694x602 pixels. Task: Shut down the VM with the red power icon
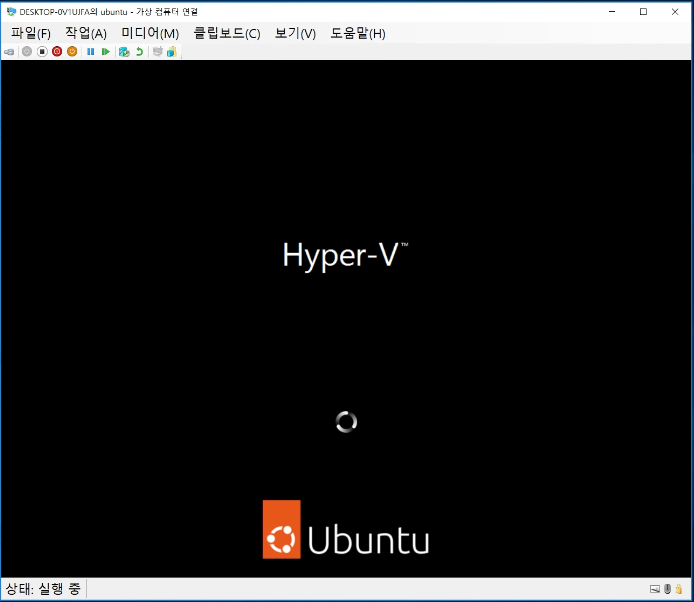[x=57, y=52]
